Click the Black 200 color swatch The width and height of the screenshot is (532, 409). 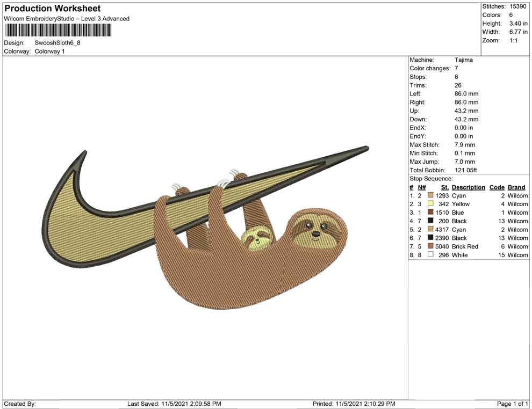[430, 221]
